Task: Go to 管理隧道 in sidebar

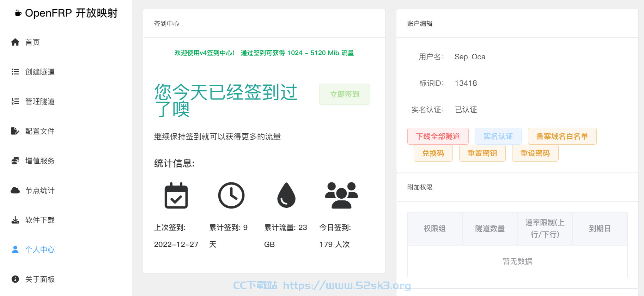Action: (x=40, y=102)
